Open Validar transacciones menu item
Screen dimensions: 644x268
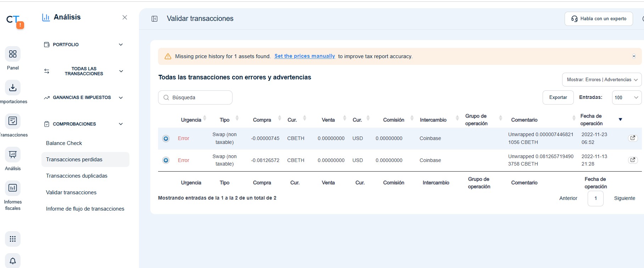tap(71, 192)
